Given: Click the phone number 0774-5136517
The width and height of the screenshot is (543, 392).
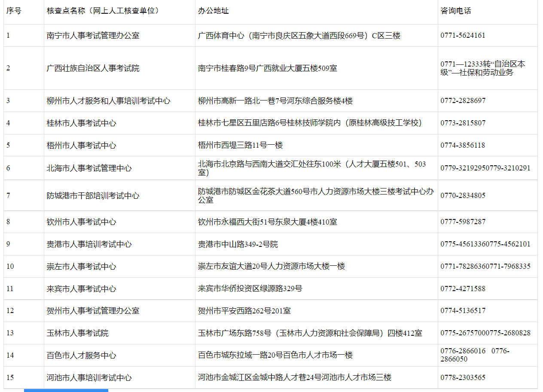Looking at the screenshot, I should click(x=463, y=311).
